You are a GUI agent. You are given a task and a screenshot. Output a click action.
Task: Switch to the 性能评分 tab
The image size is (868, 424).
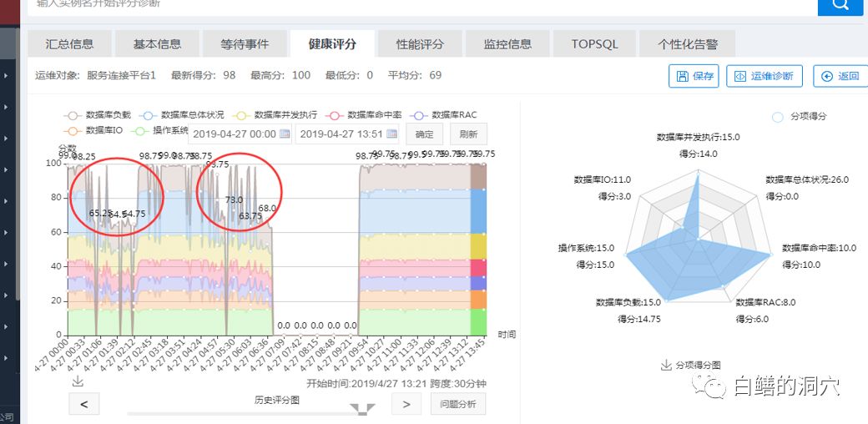(420, 44)
